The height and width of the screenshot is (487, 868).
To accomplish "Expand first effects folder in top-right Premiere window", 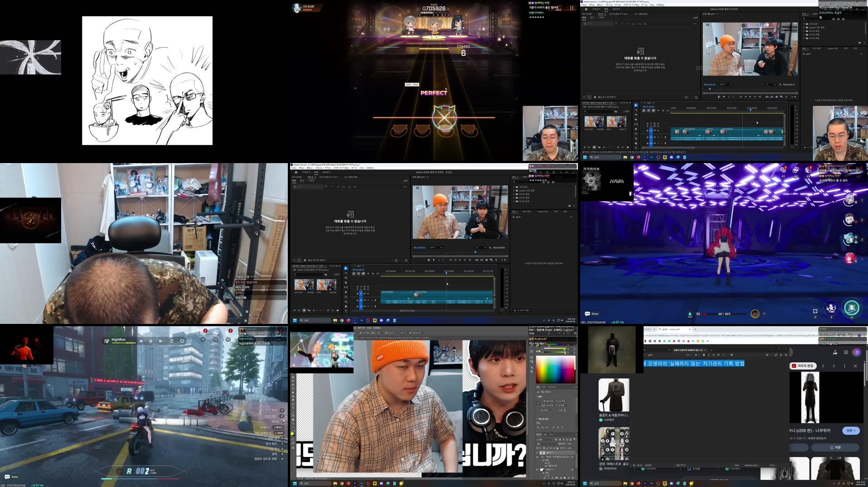I will coord(804,24).
